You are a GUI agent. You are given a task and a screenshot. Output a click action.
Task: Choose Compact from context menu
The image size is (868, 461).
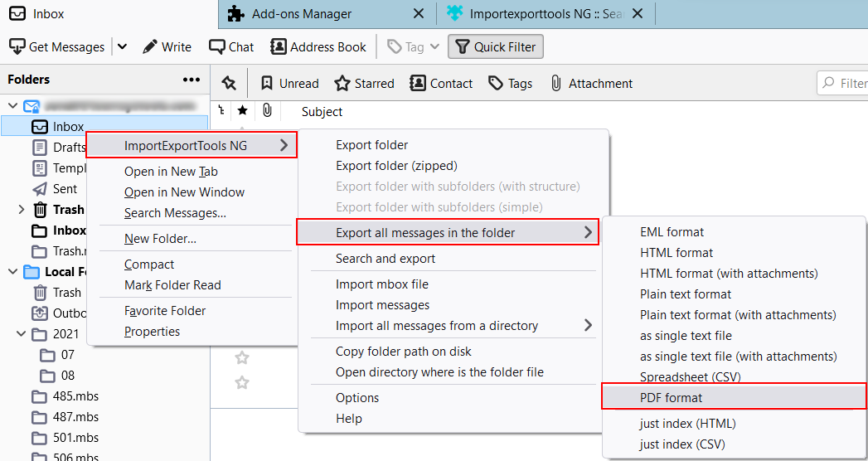(149, 264)
